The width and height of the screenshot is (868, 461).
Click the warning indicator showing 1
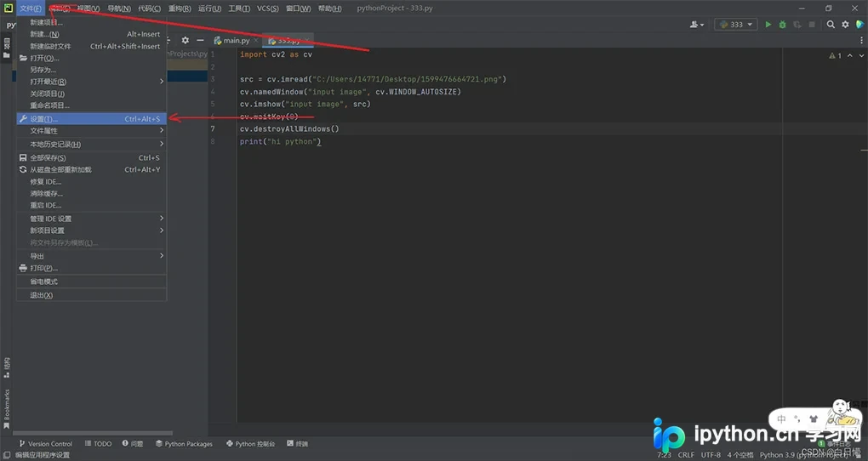click(x=835, y=55)
